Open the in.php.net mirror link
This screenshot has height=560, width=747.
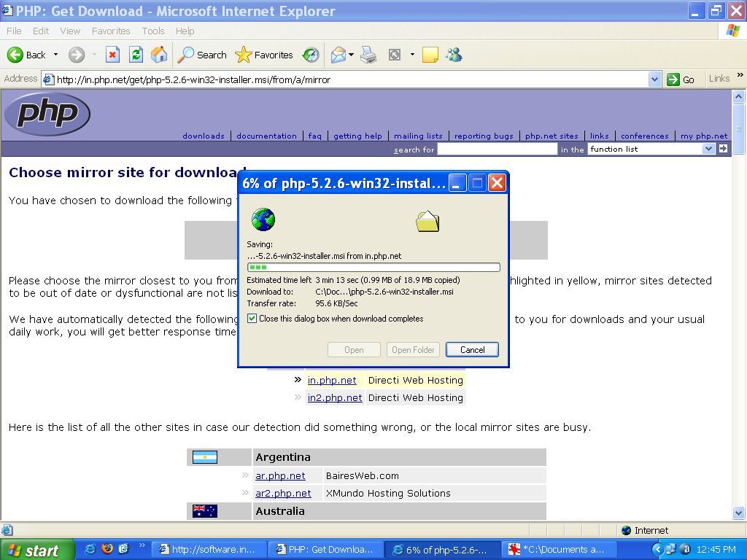[x=332, y=380]
